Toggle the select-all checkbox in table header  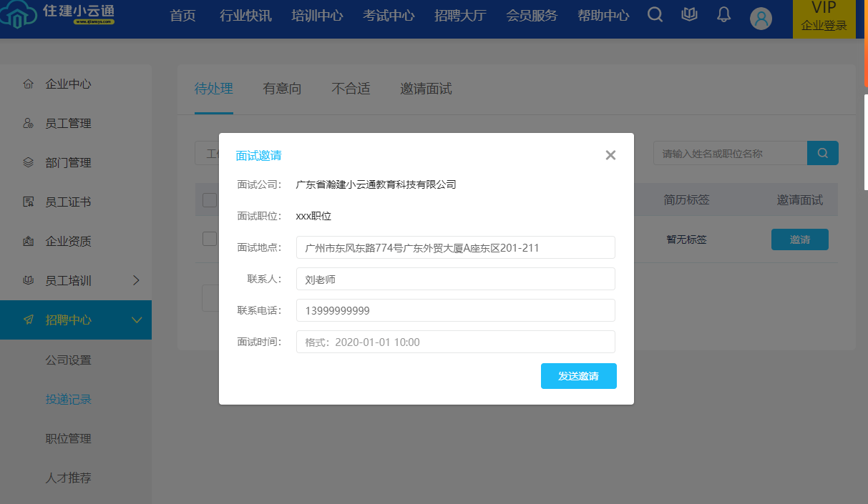coord(209,200)
